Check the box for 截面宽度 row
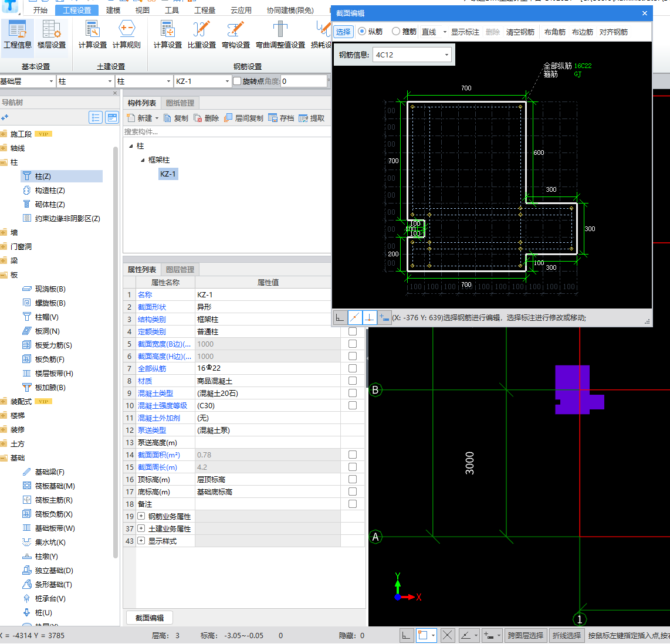The height and width of the screenshot is (644, 670). point(353,344)
